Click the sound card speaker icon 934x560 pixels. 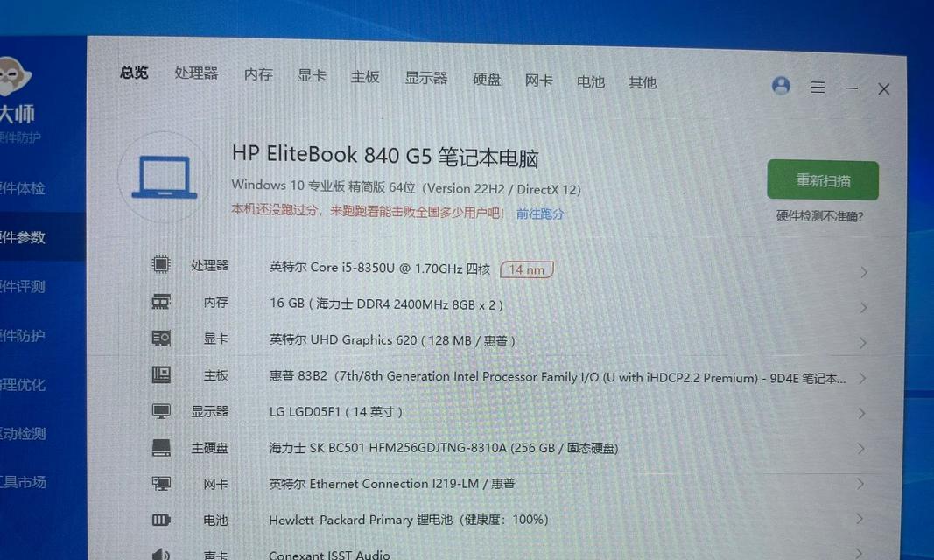point(161,555)
